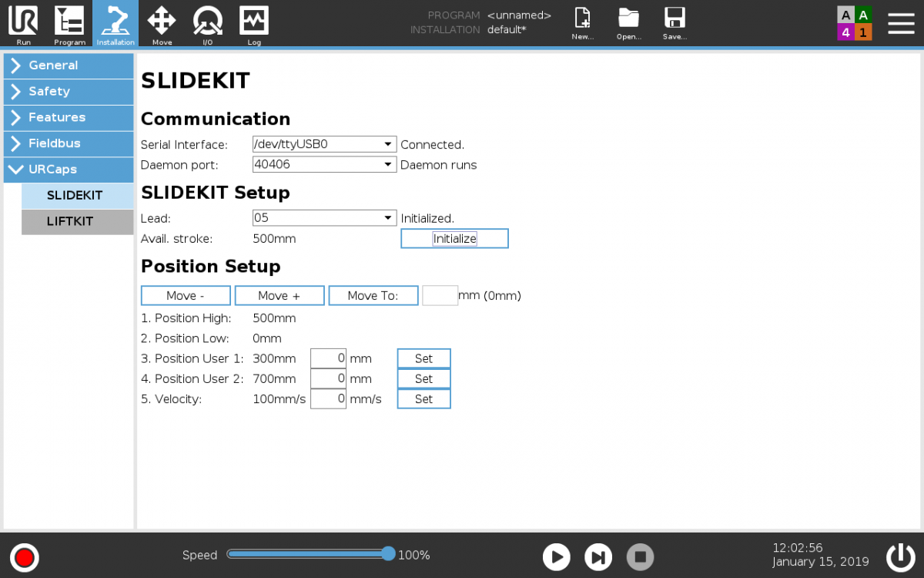Image resolution: width=924 pixels, height=578 pixels.
Task: Open the hamburger menu
Action: 901,23
